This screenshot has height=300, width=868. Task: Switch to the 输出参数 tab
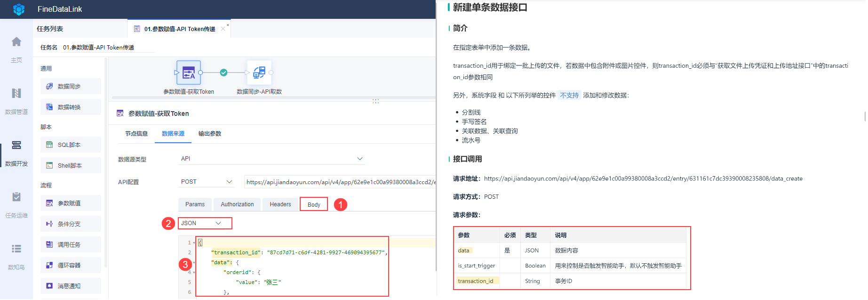(x=210, y=134)
